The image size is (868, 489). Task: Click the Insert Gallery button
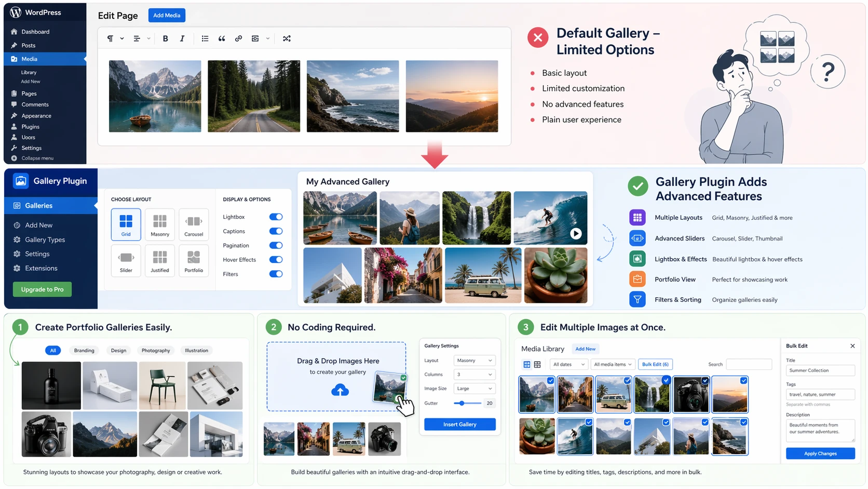coord(460,425)
